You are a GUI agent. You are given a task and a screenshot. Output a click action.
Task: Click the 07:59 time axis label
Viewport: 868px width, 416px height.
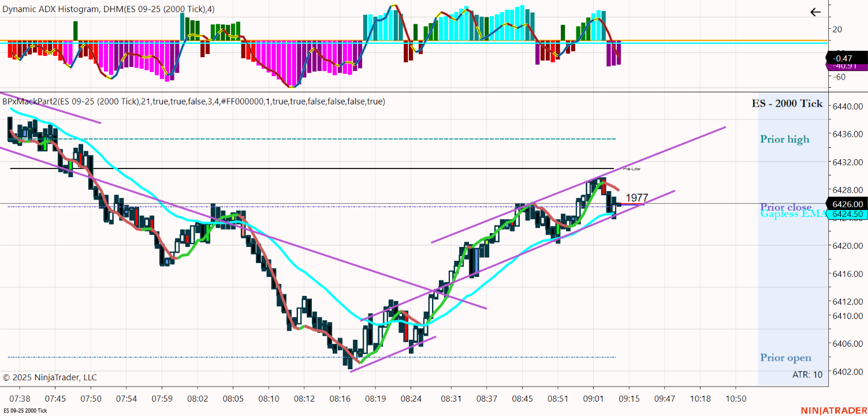[x=162, y=399]
